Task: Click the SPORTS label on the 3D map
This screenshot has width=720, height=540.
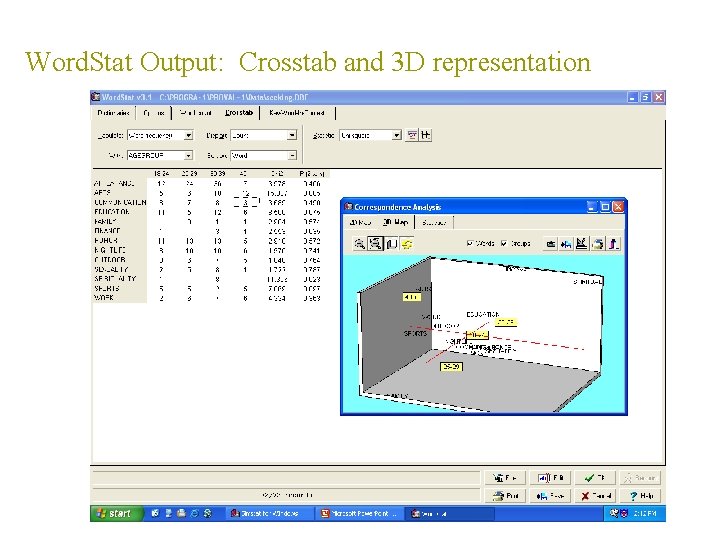Action: (x=415, y=333)
